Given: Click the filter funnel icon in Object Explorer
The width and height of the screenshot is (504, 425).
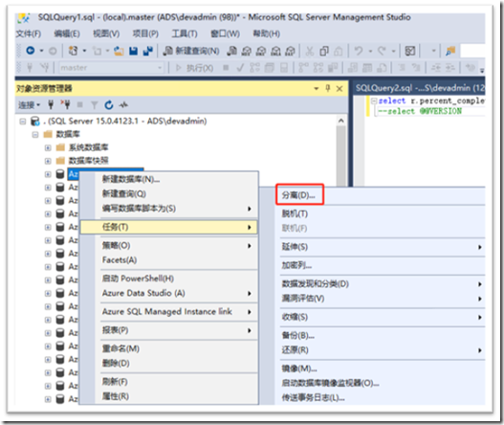Looking at the screenshot, I should (x=94, y=105).
